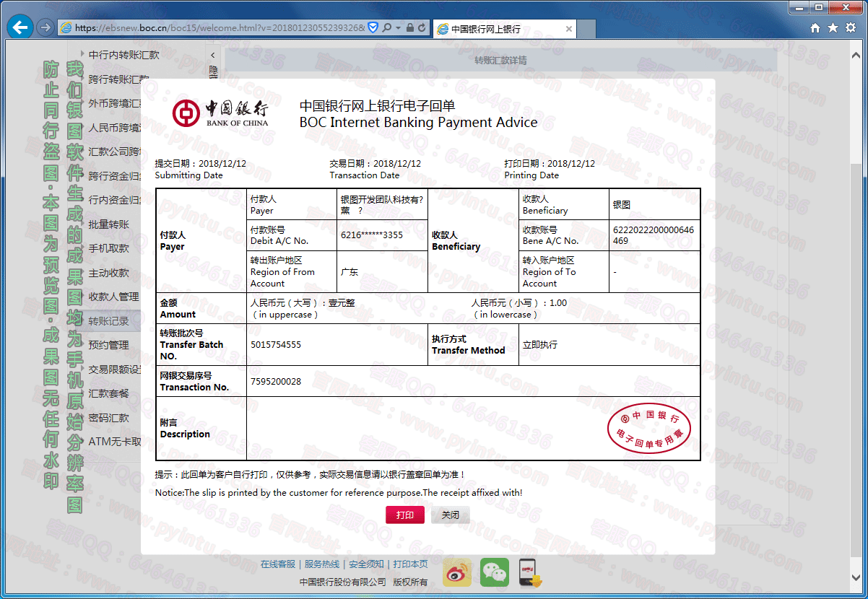Open the mobile banking phone icon
Screen dimensions: 868x599
530,572
